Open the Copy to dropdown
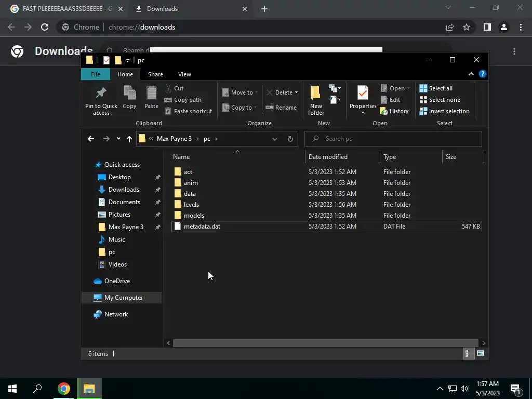The image size is (532, 399). pyautogui.click(x=239, y=108)
